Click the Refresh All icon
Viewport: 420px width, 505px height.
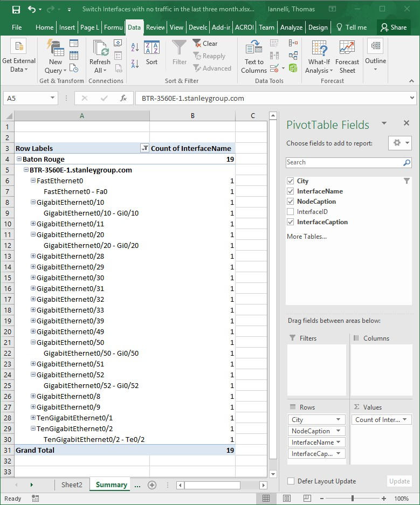pos(100,58)
